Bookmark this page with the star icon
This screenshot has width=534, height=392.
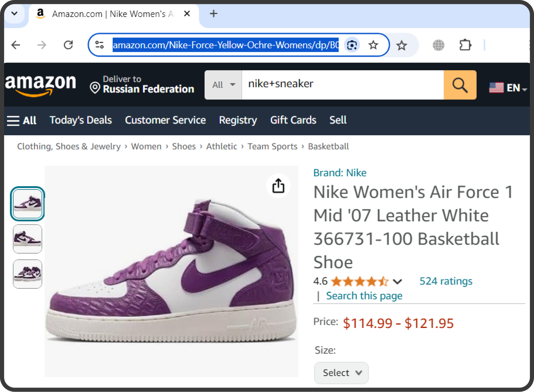point(373,45)
